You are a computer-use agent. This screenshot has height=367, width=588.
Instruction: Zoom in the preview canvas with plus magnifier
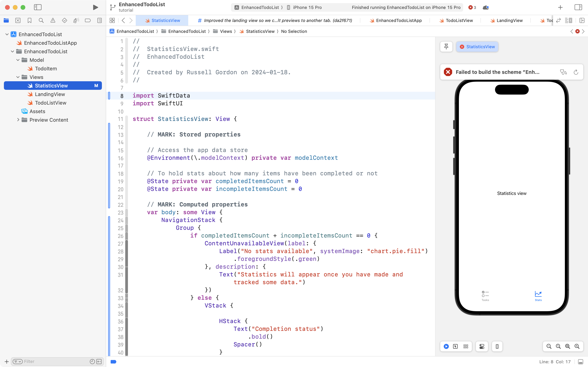pyautogui.click(x=577, y=346)
